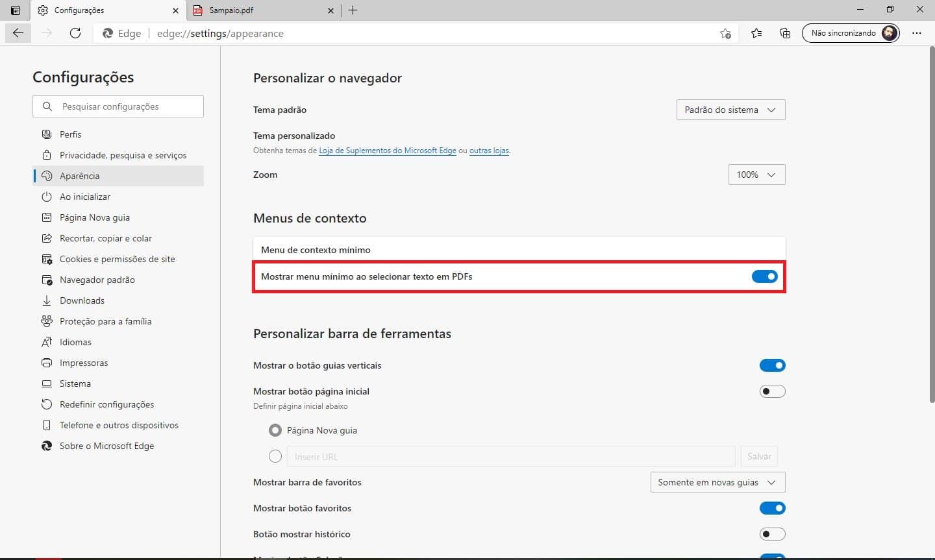Enable Mostrar botão página inicial
Image resolution: width=935 pixels, height=560 pixels.
(772, 391)
